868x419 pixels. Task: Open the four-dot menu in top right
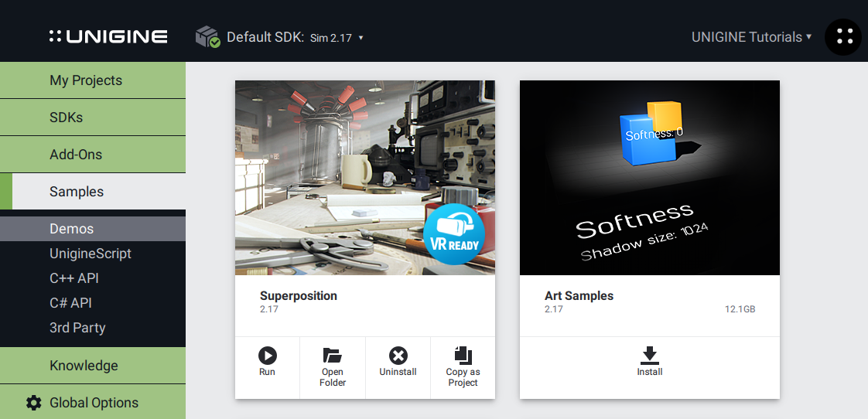tap(843, 36)
